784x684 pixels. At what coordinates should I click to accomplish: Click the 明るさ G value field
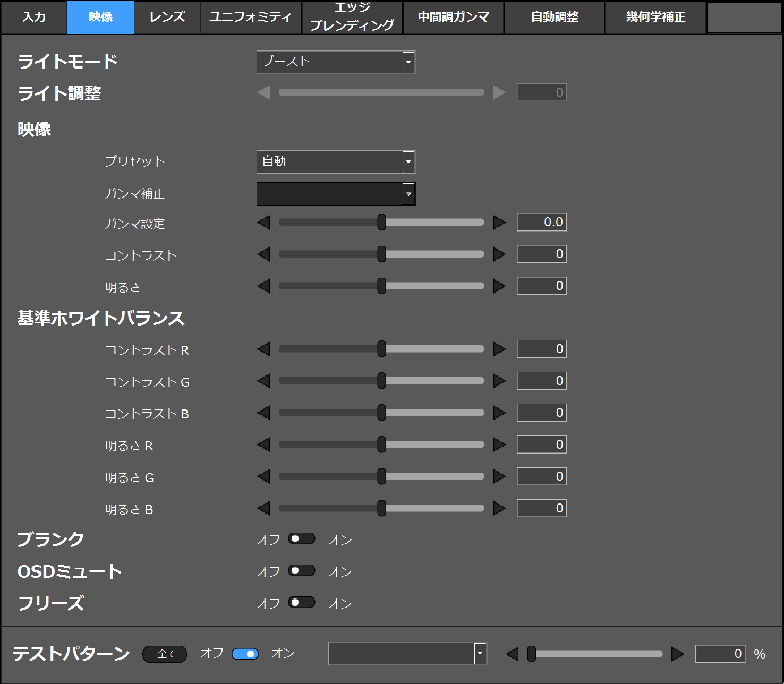(x=541, y=476)
